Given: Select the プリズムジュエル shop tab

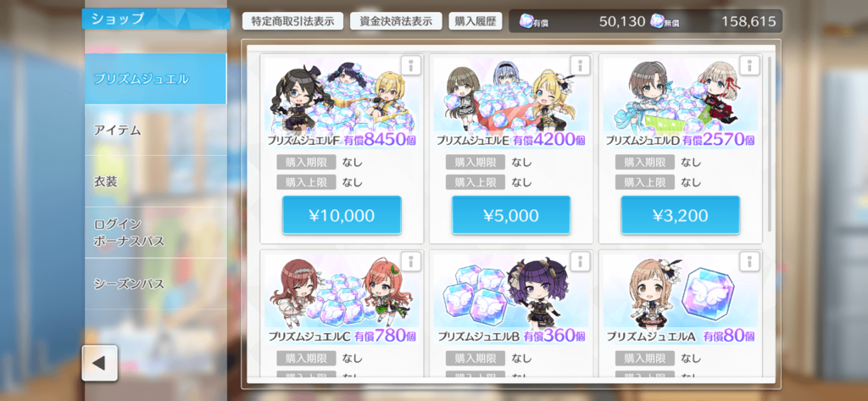Looking at the screenshot, I should coord(156,79).
